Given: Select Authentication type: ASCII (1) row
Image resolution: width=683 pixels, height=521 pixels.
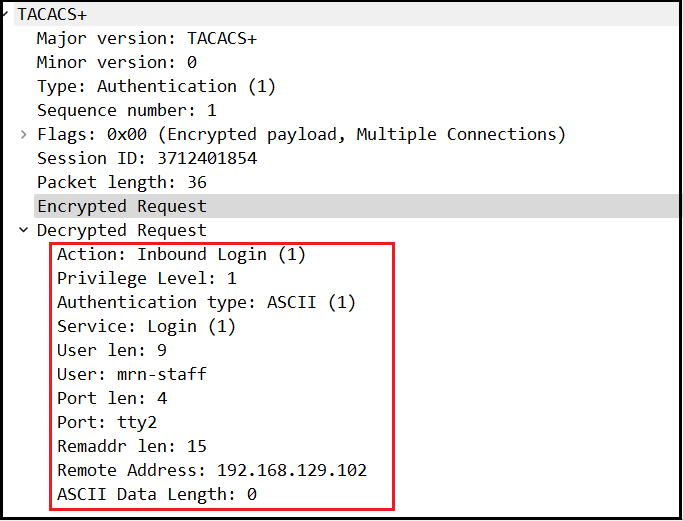Looking at the screenshot, I should (206, 302).
